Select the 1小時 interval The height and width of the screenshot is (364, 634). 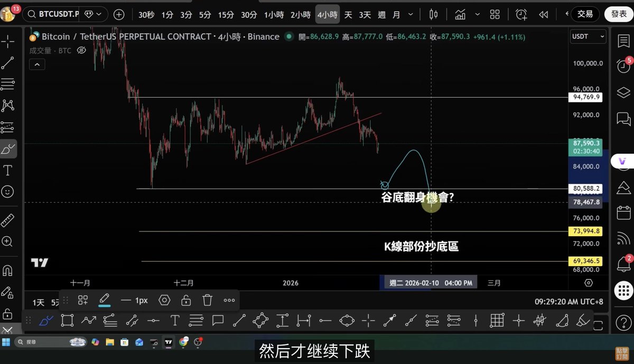274,15
